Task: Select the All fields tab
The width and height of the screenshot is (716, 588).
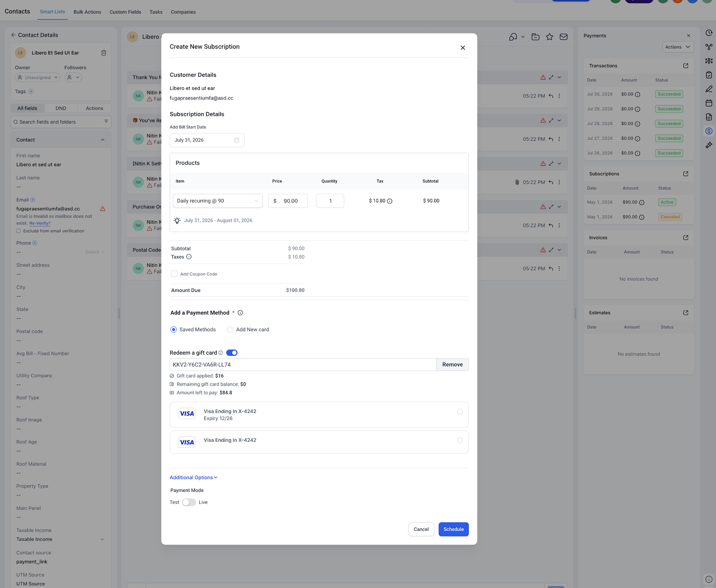Action: pos(27,108)
